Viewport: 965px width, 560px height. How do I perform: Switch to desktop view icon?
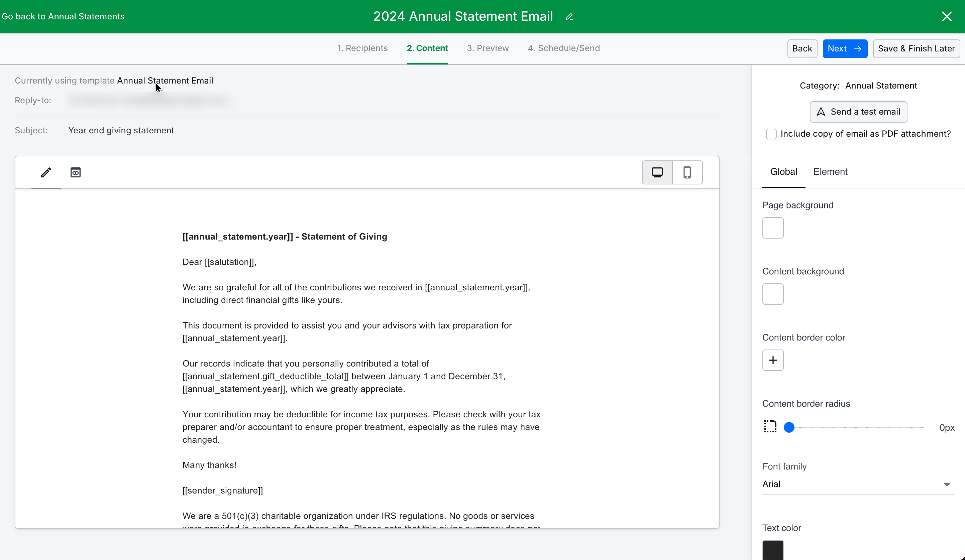point(657,172)
